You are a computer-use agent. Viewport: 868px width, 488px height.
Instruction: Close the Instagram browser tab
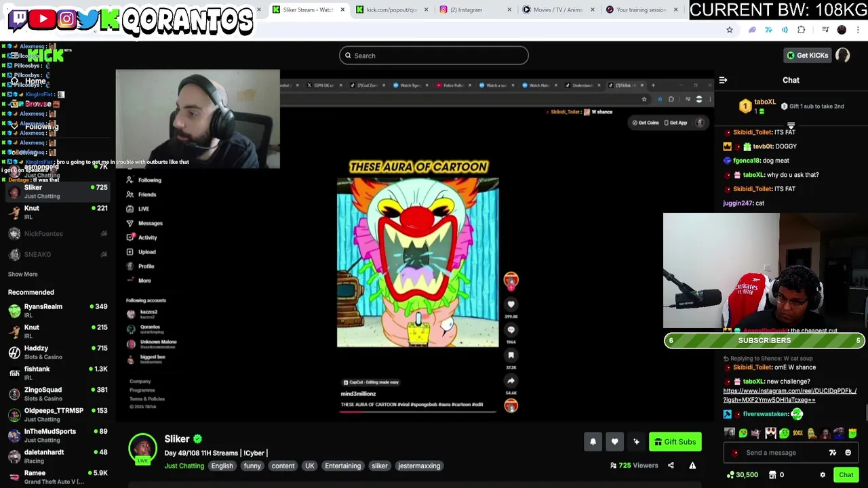click(509, 9)
